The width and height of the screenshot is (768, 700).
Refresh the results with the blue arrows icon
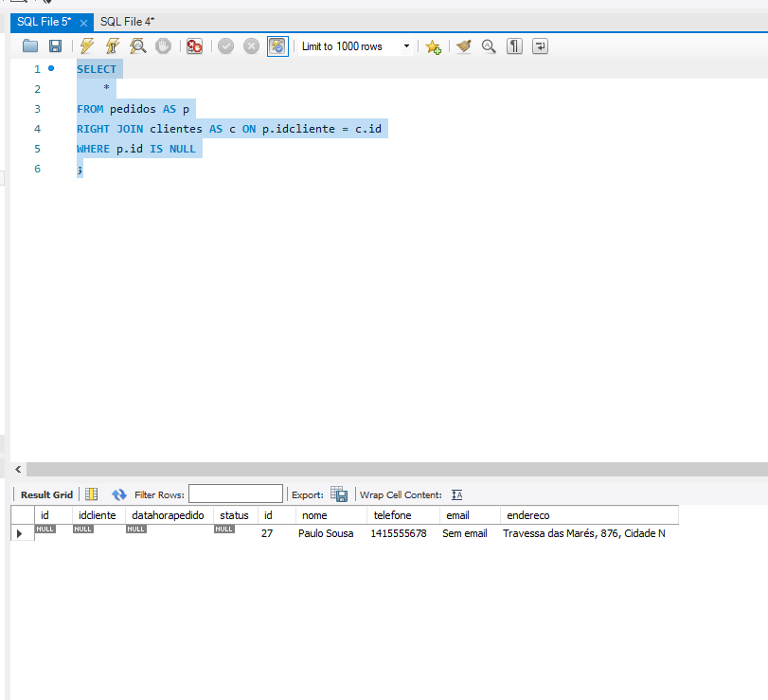click(119, 494)
